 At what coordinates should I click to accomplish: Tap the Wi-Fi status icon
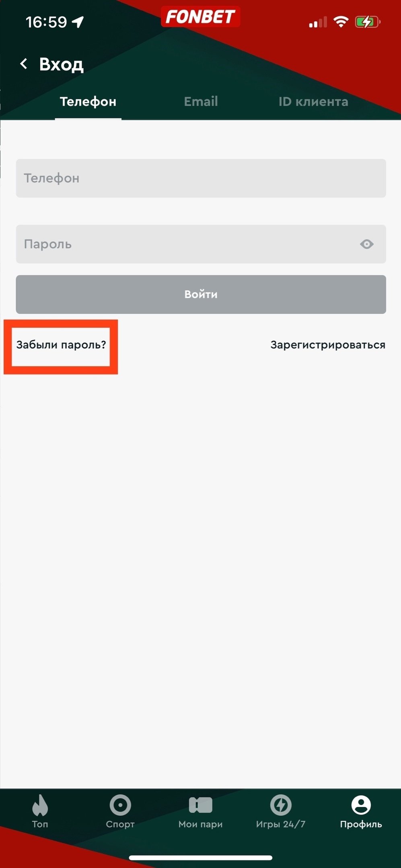[x=341, y=22]
